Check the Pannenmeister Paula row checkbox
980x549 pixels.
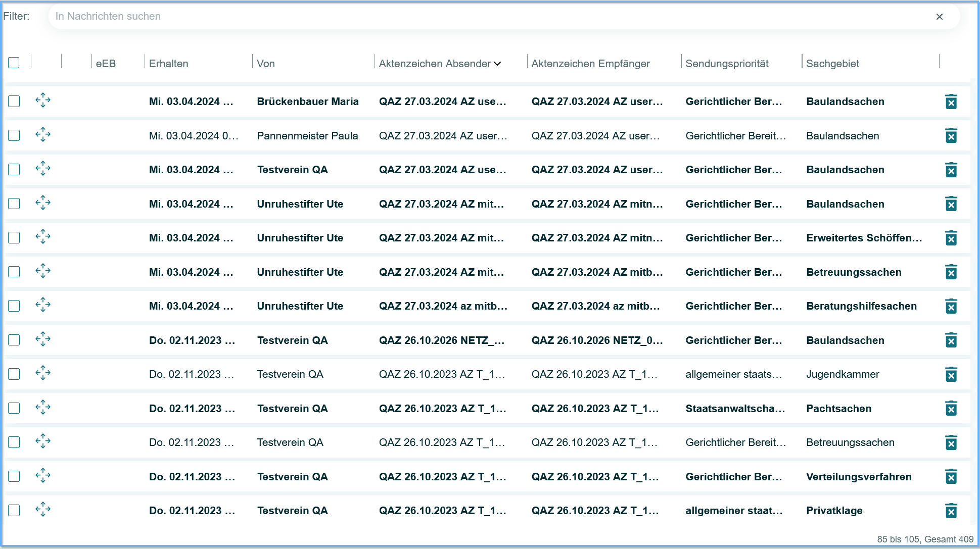(14, 135)
